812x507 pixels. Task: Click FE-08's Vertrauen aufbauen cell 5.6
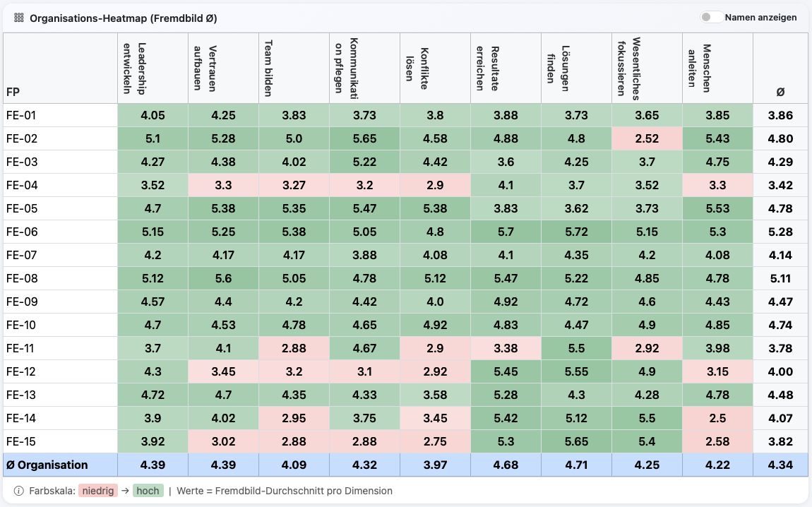click(x=223, y=278)
